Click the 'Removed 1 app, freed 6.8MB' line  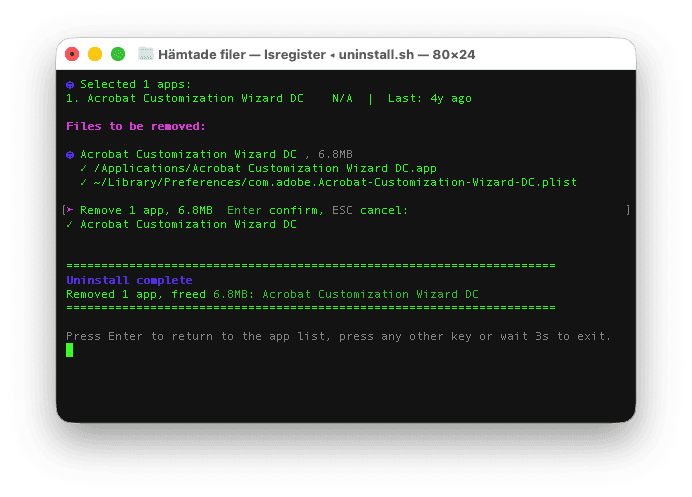tap(272, 294)
